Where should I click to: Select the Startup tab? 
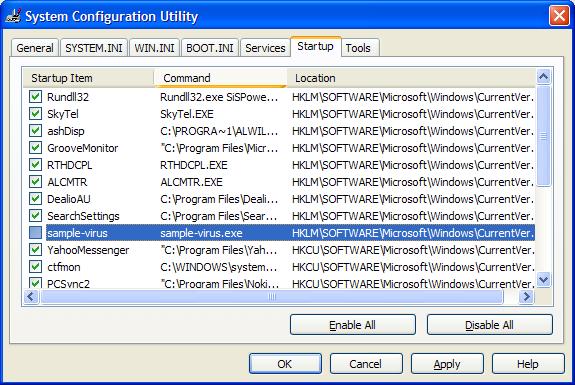click(315, 47)
